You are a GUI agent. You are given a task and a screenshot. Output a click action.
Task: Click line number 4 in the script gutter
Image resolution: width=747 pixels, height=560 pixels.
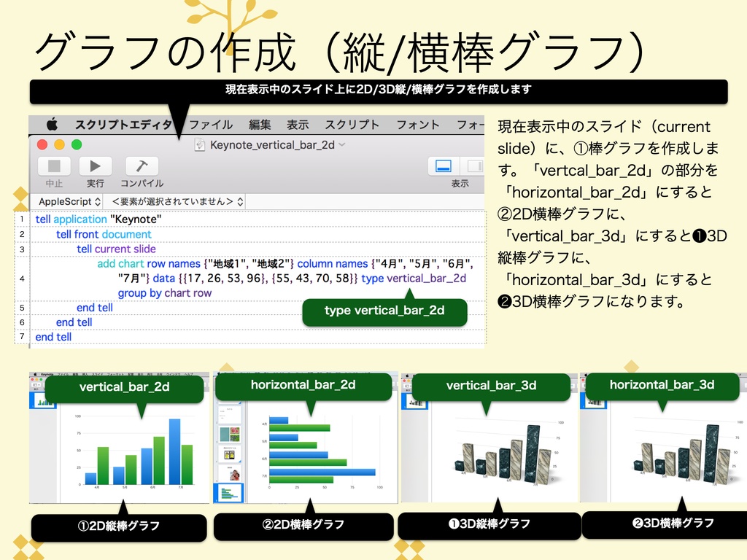22,278
